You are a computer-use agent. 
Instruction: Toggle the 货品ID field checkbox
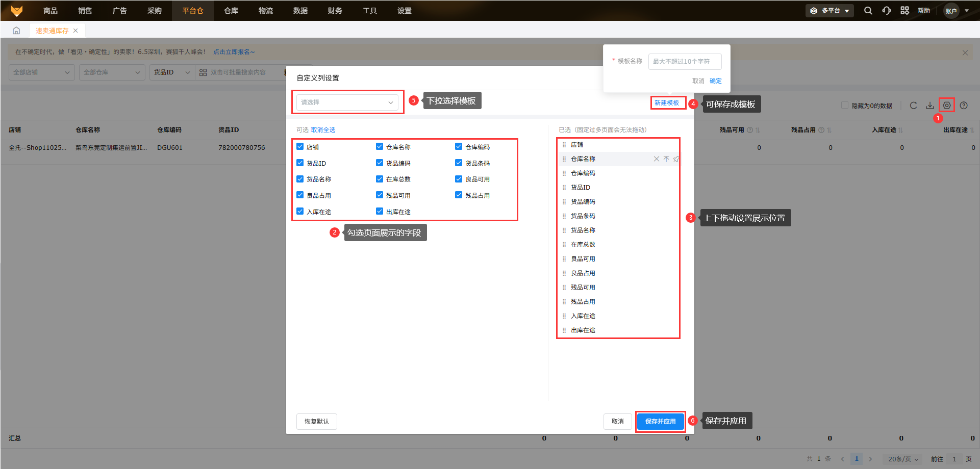(x=300, y=163)
